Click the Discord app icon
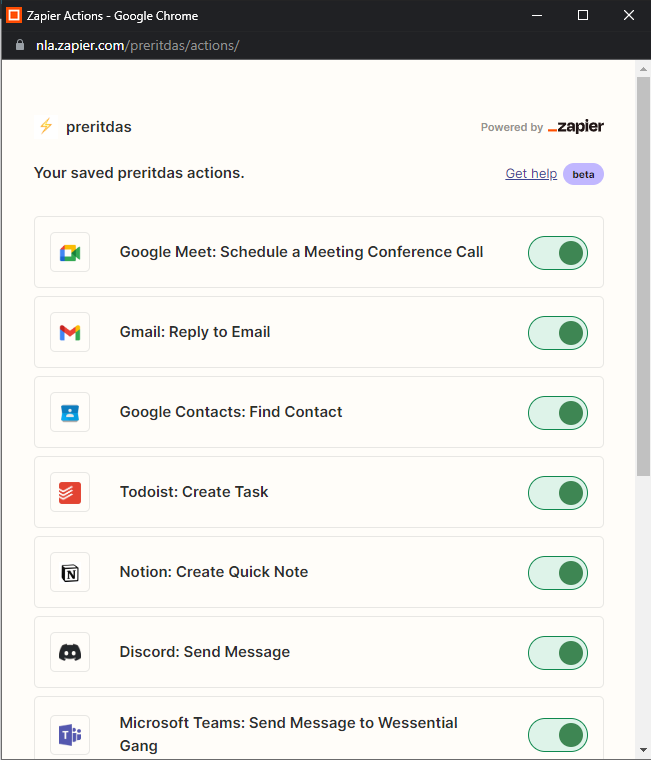 tap(70, 652)
